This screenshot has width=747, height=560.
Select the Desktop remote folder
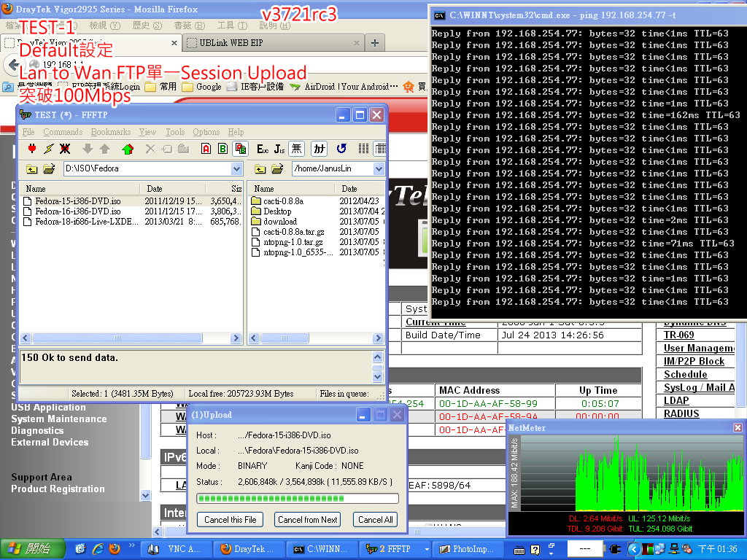(x=277, y=211)
